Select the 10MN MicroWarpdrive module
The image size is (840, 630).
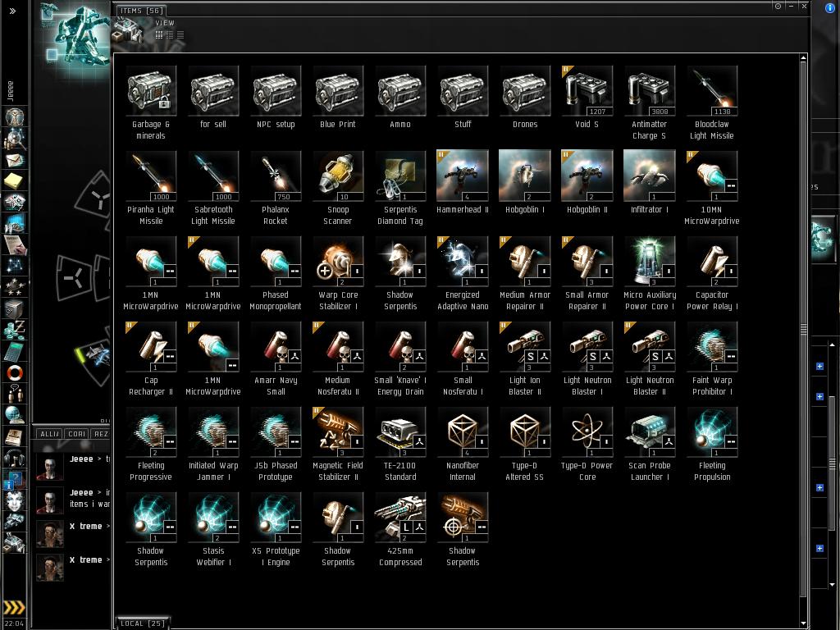click(x=711, y=188)
